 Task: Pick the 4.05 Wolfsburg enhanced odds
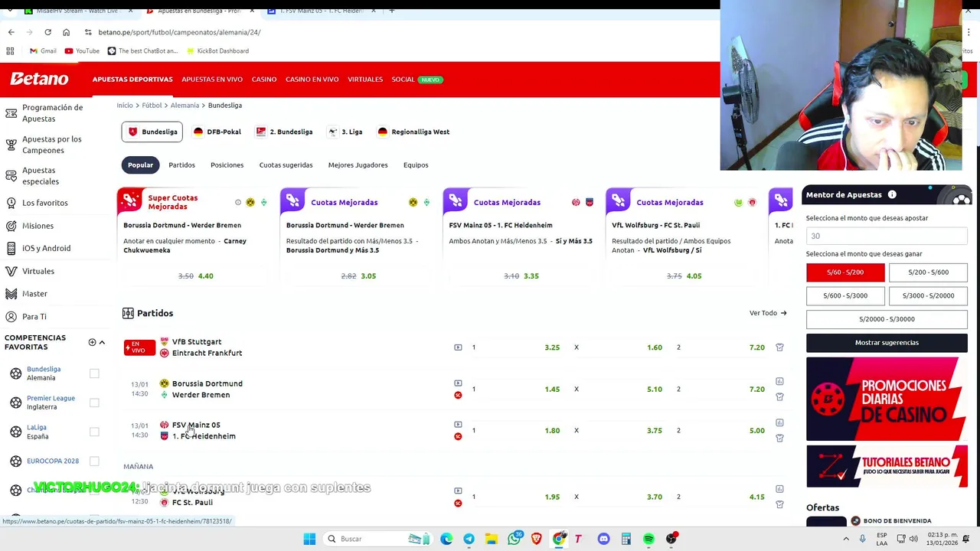[694, 275]
